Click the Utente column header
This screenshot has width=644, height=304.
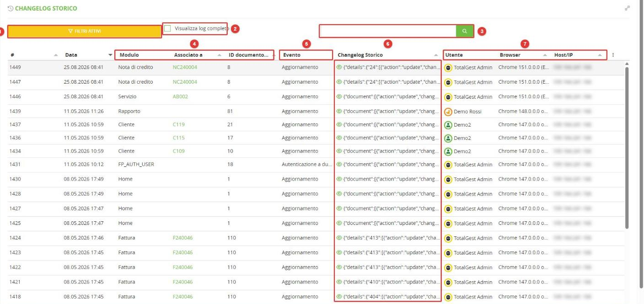coord(454,55)
